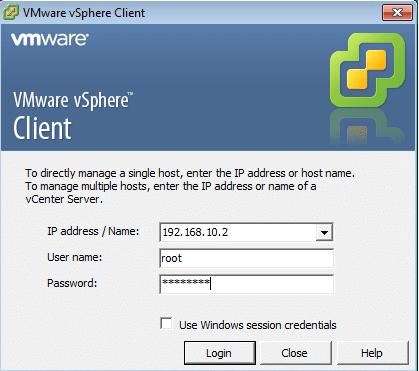419x371 pixels.
Task: Enable Use Windows session credentials checkbox
Action: coord(166,324)
